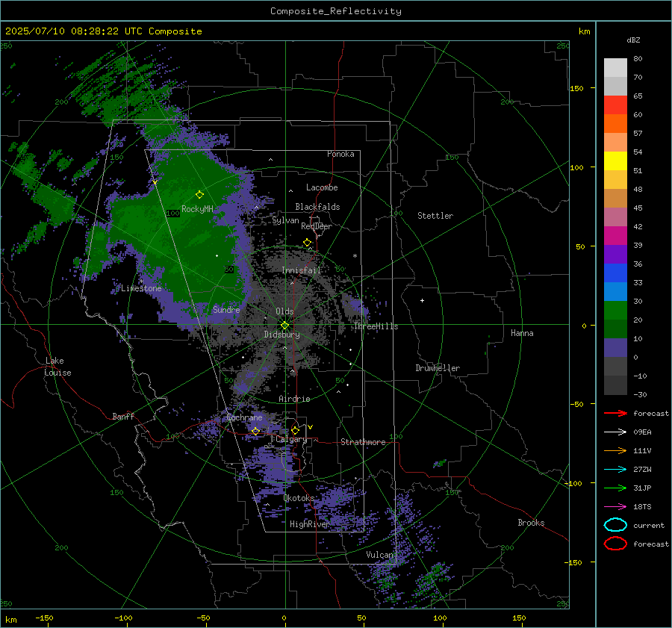Click the cyan 27ZW arrow legend icon
Image resolution: width=672 pixels, height=628 pixels.
point(615,470)
